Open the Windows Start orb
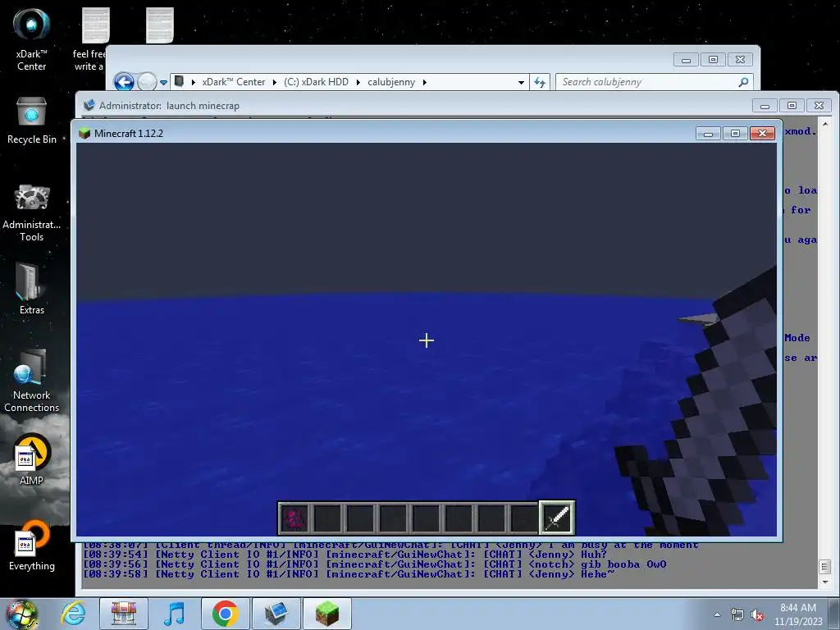Viewport: 840px width, 630px height. point(21,614)
